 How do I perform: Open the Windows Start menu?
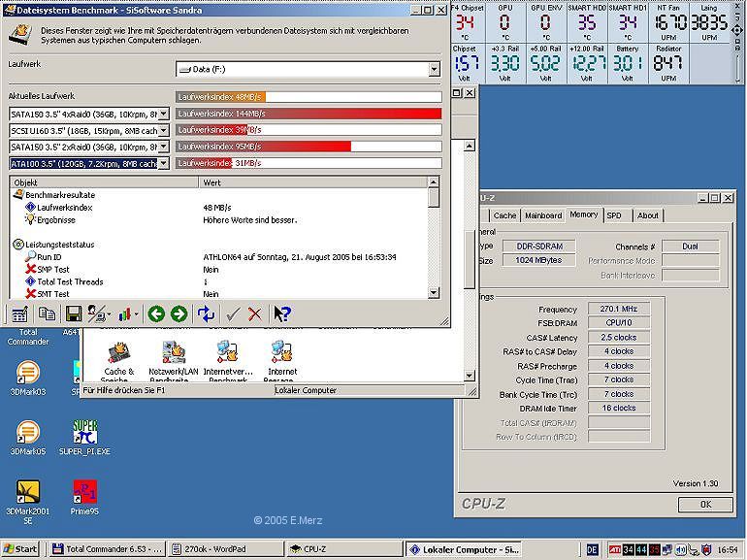19,549
